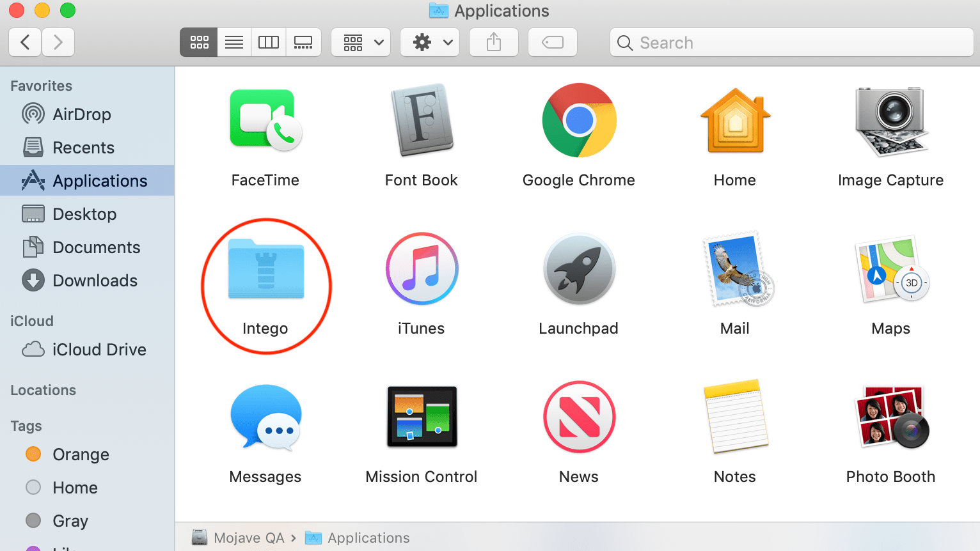
Task: Open the Photo Booth app
Action: [x=890, y=417]
